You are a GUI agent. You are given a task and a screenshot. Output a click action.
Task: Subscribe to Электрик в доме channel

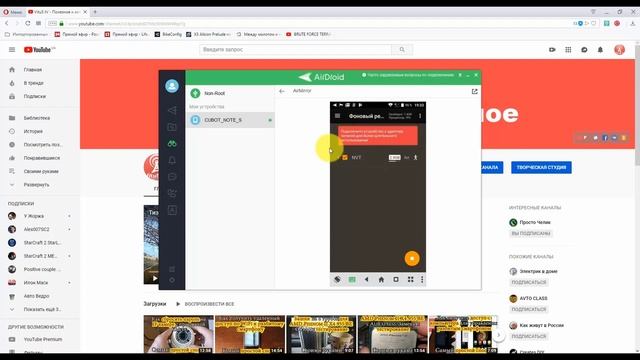tap(529, 282)
